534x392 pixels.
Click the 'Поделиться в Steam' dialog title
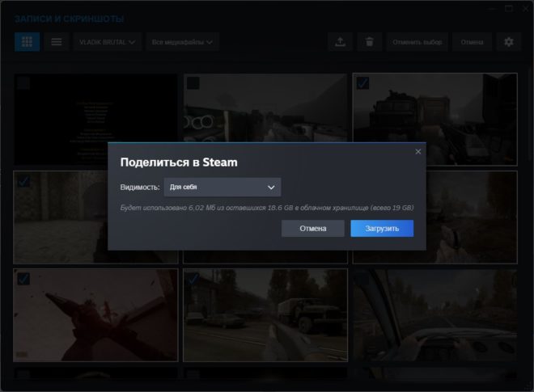(179, 162)
